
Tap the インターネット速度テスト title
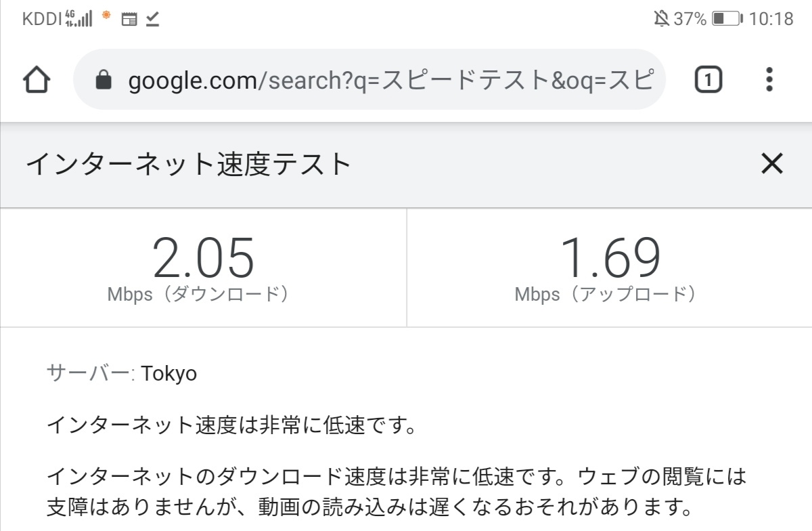coord(189,164)
